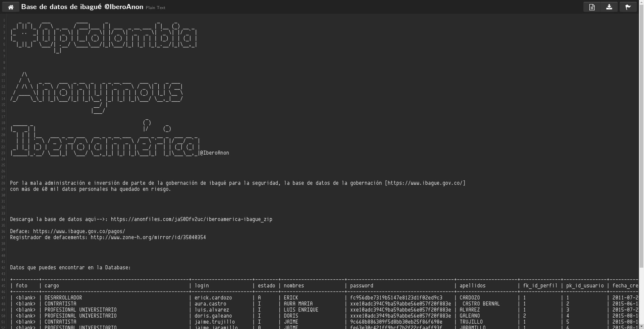The image size is (644, 329).
Task: Report the paste with the flag icon
Action: click(x=628, y=7)
